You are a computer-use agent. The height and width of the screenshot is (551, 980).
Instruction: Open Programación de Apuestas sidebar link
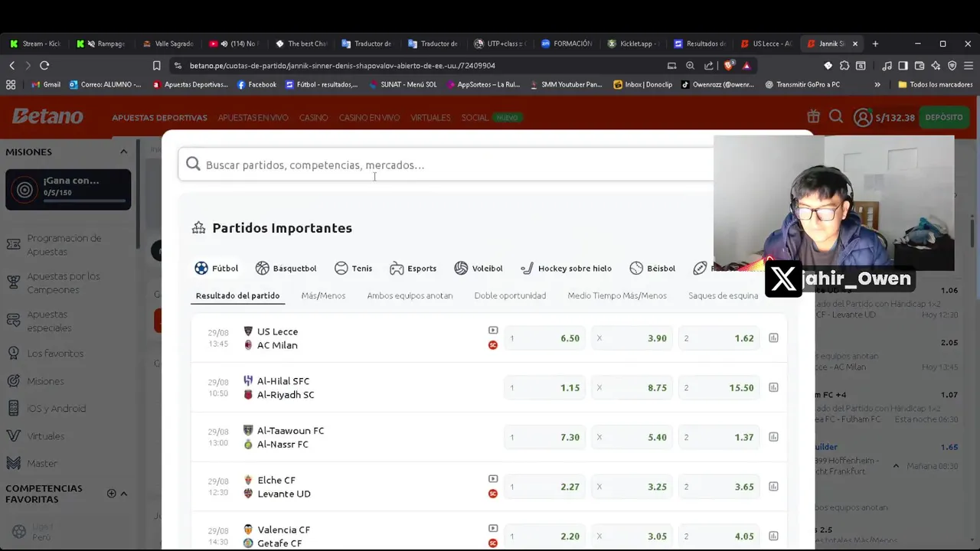click(x=64, y=245)
